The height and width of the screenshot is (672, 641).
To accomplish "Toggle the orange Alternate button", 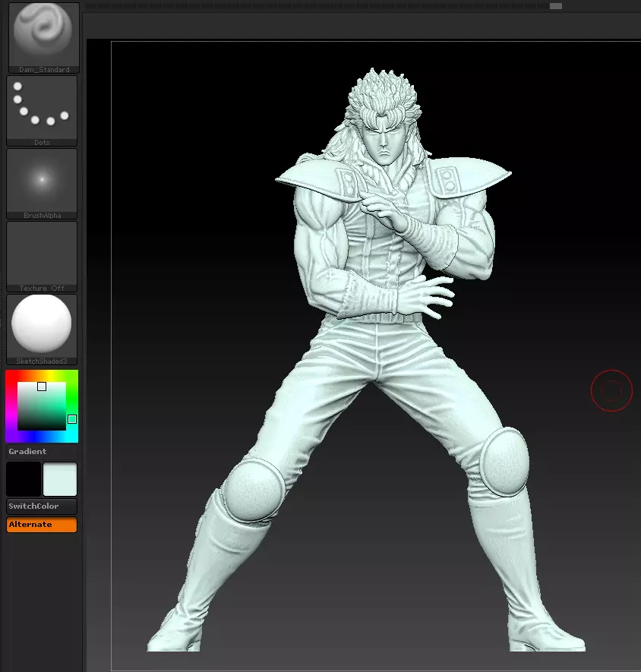I will [42, 525].
